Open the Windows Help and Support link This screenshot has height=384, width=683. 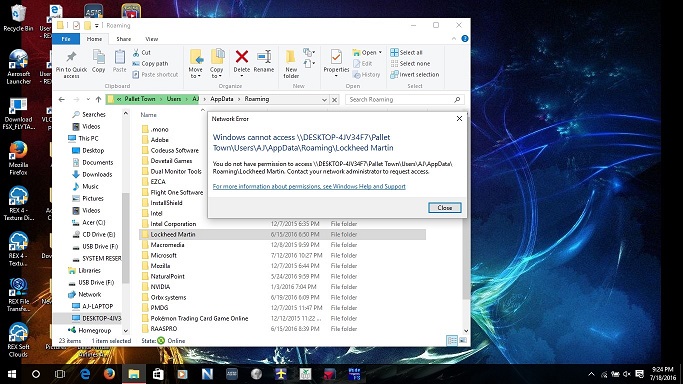click(x=309, y=186)
